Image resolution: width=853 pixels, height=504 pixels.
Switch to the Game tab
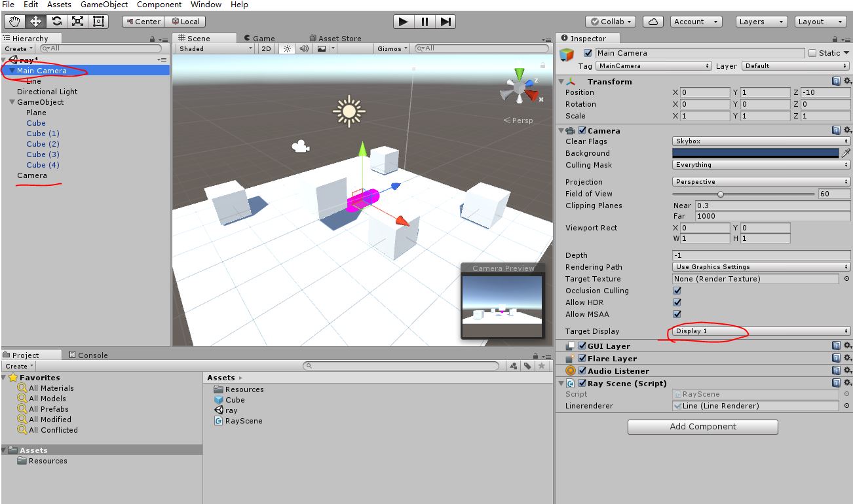tap(259, 38)
